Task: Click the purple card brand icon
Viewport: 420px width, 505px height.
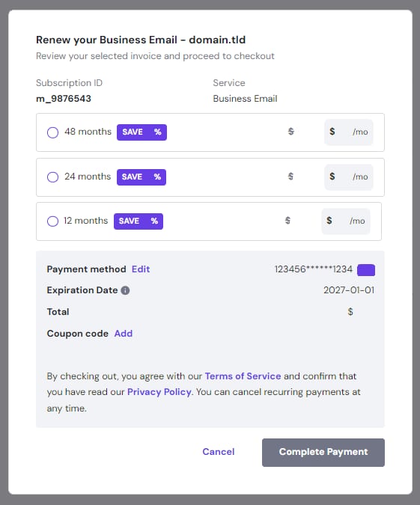Action: pyautogui.click(x=366, y=270)
